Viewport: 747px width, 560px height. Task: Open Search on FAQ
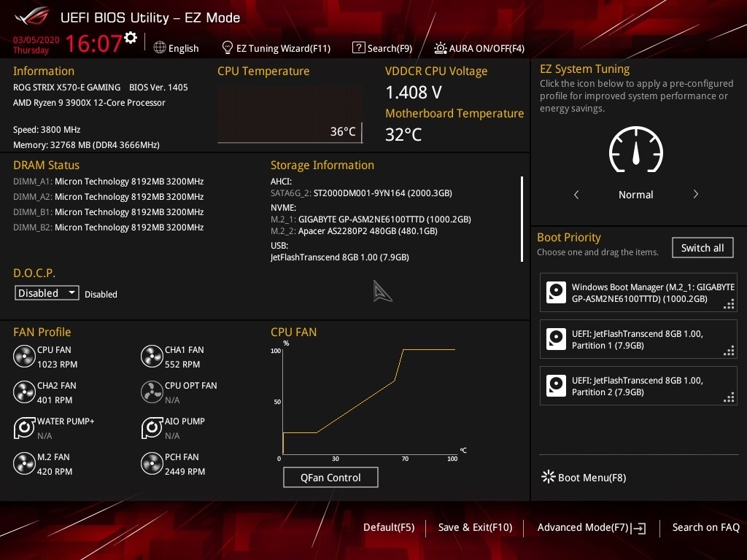(705, 527)
